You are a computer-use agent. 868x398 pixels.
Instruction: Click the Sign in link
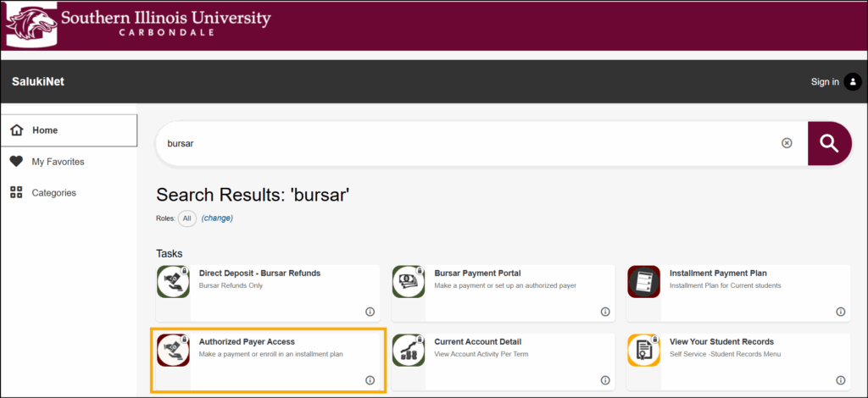[824, 82]
